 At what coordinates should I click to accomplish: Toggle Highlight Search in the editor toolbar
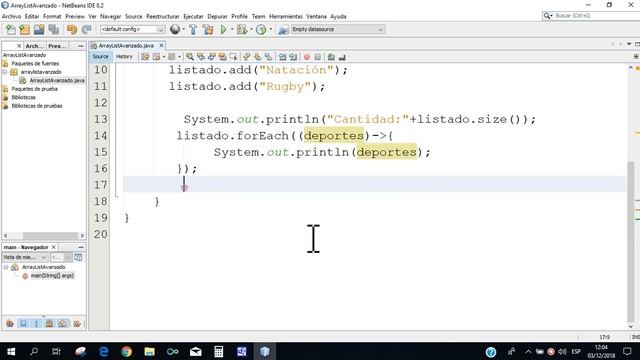tap(222, 57)
